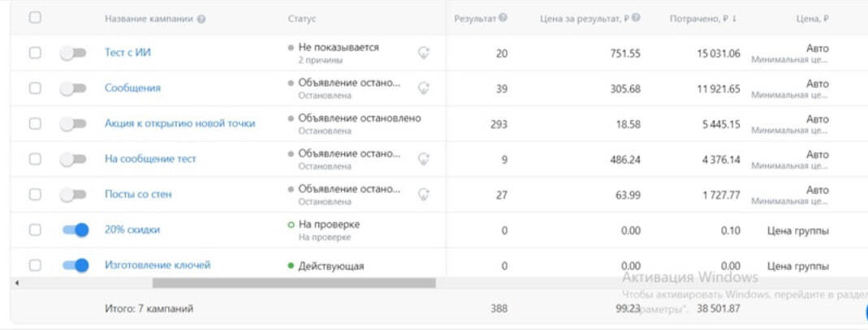Viewport: 868px width, 330px height.
Task: Open help icon next to Название кампании
Action: coord(201,19)
